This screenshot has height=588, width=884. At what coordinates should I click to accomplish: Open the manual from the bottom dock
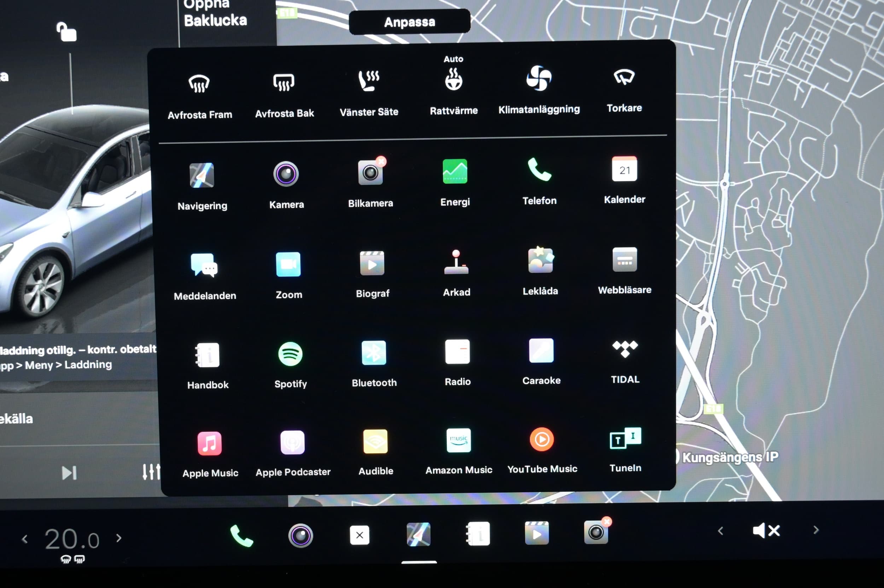click(x=478, y=534)
